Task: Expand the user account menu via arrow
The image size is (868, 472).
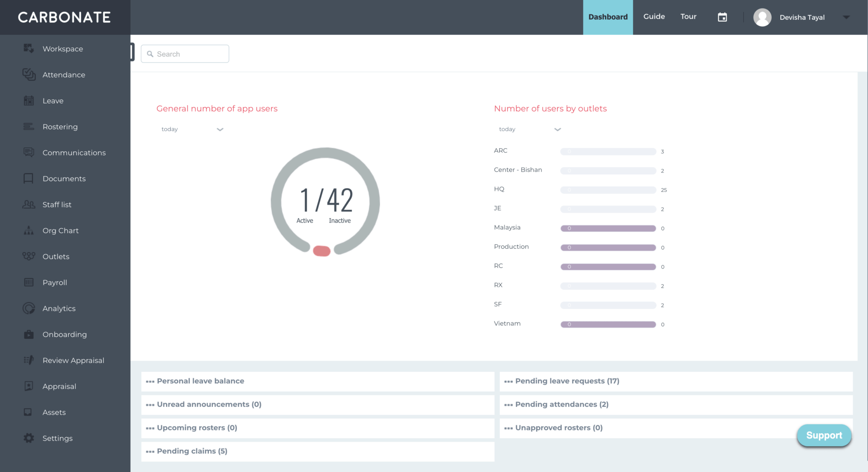Action: pyautogui.click(x=846, y=17)
